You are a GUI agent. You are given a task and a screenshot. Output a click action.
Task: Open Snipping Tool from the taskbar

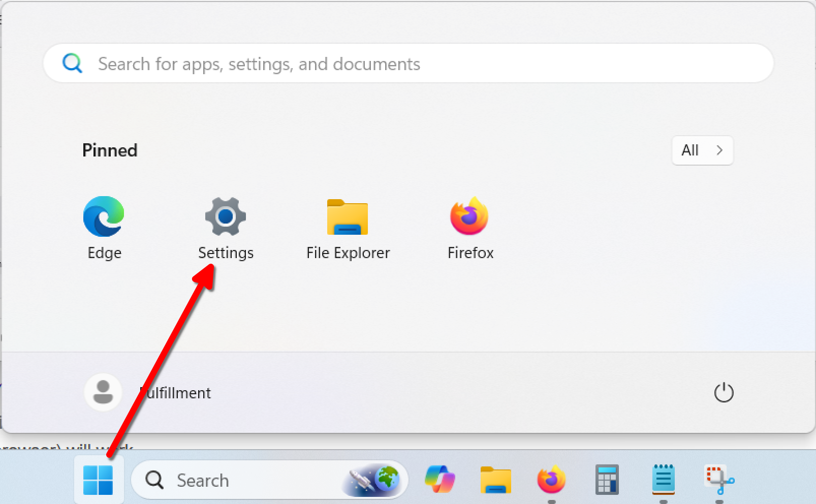point(719,480)
